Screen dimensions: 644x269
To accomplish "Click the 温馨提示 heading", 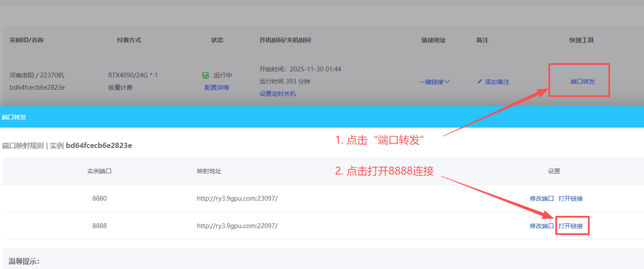I will click(x=24, y=261).
